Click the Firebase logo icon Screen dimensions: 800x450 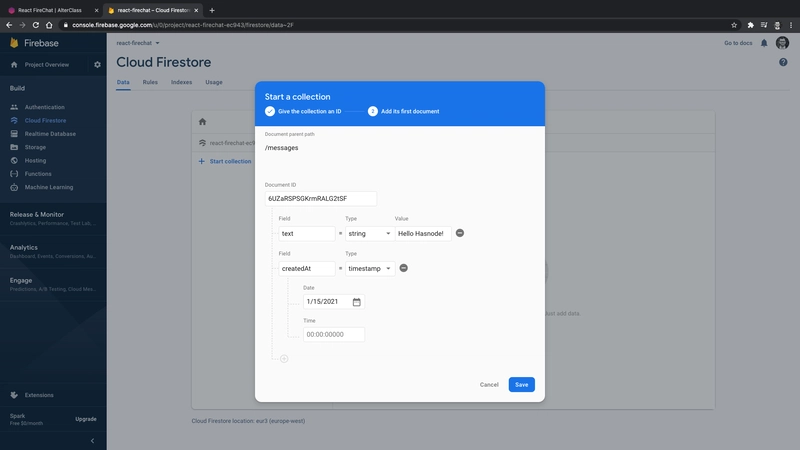[14, 43]
